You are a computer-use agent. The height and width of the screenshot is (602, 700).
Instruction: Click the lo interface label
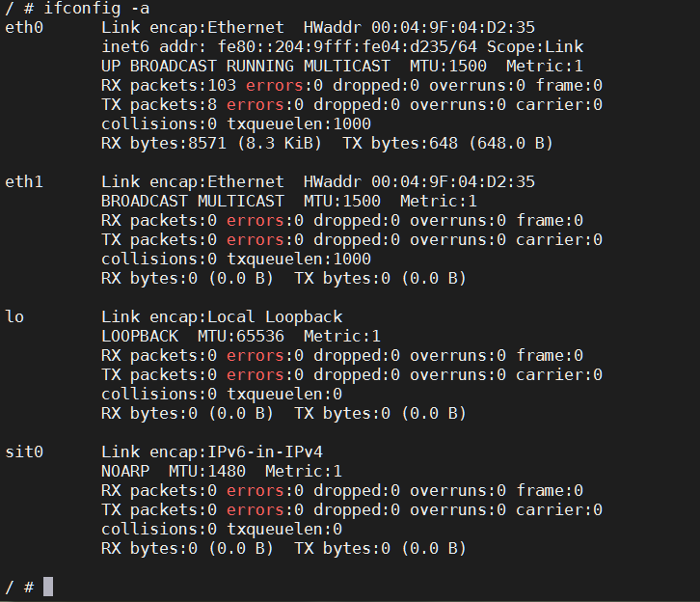pyautogui.click(x=14, y=316)
